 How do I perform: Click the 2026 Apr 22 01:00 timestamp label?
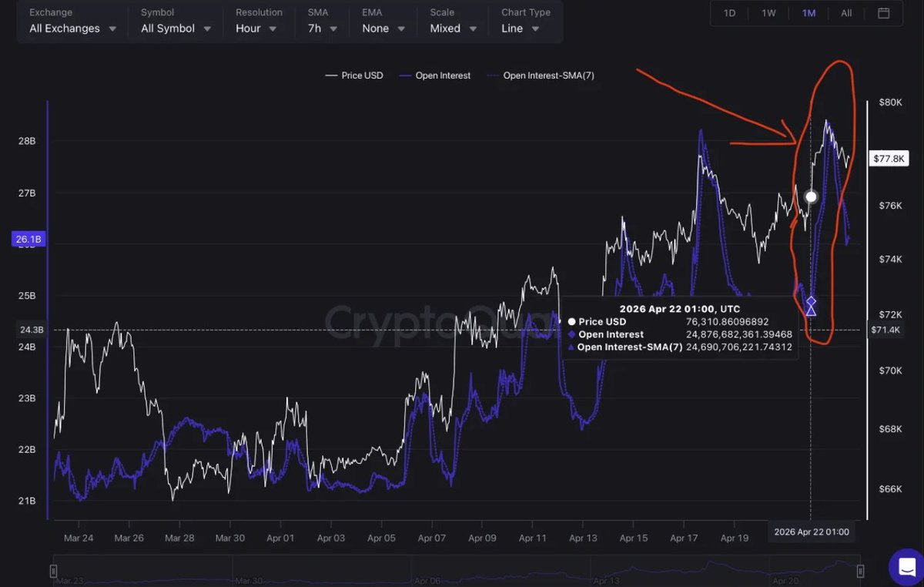click(811, 532)
